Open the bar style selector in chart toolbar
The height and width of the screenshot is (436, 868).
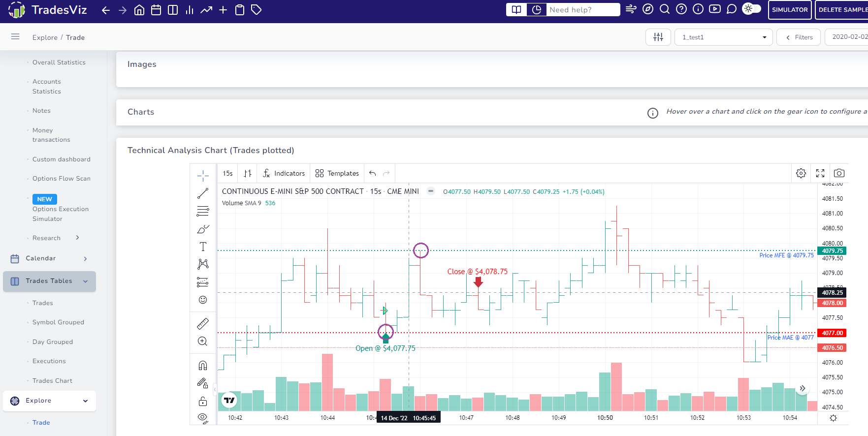248,173
